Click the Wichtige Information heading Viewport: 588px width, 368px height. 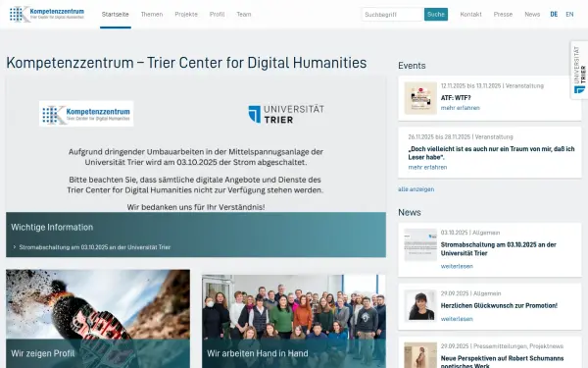(x=52, y=228)
